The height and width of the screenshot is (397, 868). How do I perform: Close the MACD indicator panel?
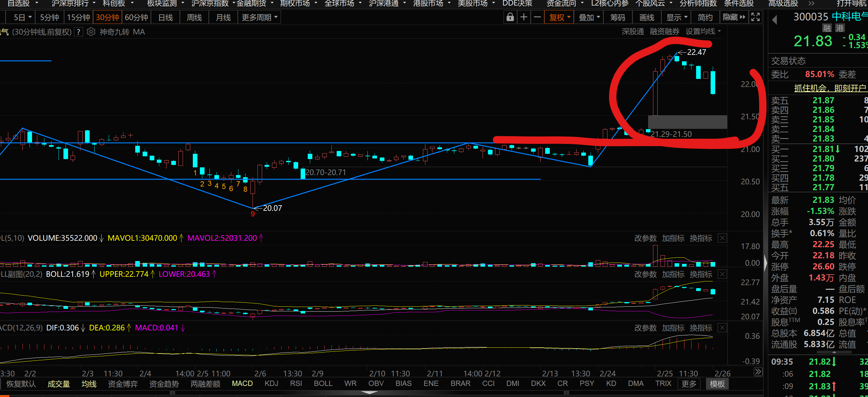(722, 328)
